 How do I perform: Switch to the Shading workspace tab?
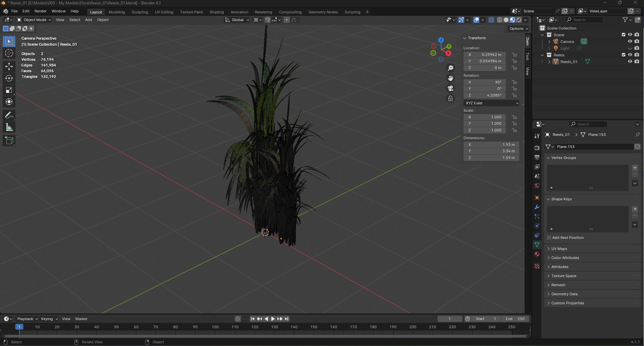coord(217,12)
